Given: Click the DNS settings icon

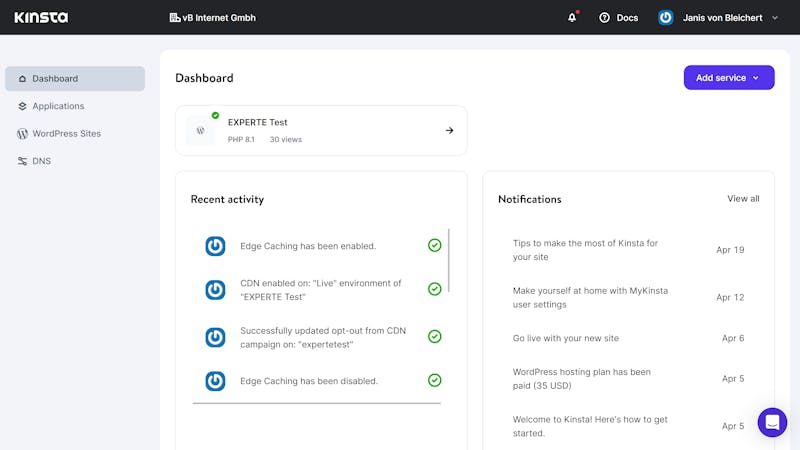Looking at the screenshot, I should pyautogui.click(x=22, y=161).
